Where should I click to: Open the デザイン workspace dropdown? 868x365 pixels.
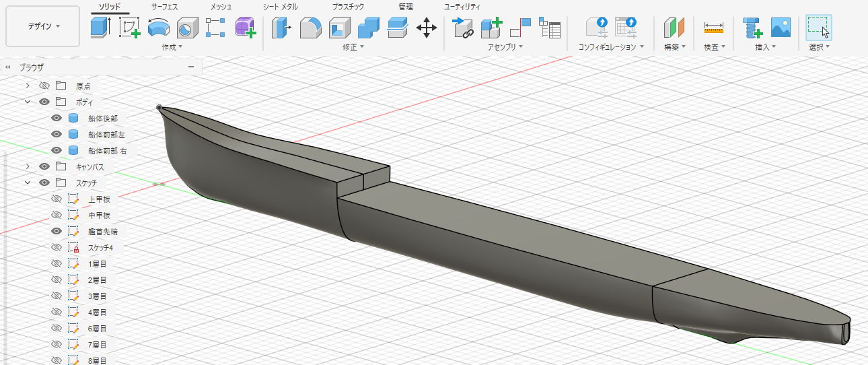point(43,26)
